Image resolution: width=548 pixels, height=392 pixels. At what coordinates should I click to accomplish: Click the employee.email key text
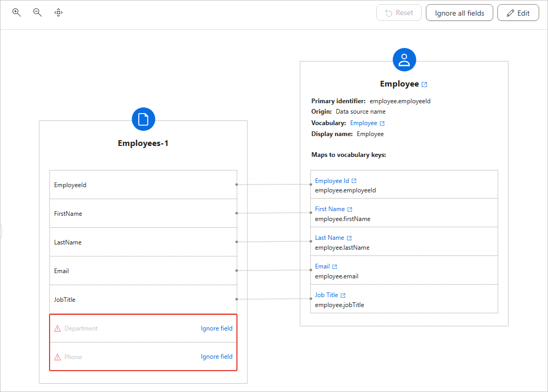(x=337, y=276)
